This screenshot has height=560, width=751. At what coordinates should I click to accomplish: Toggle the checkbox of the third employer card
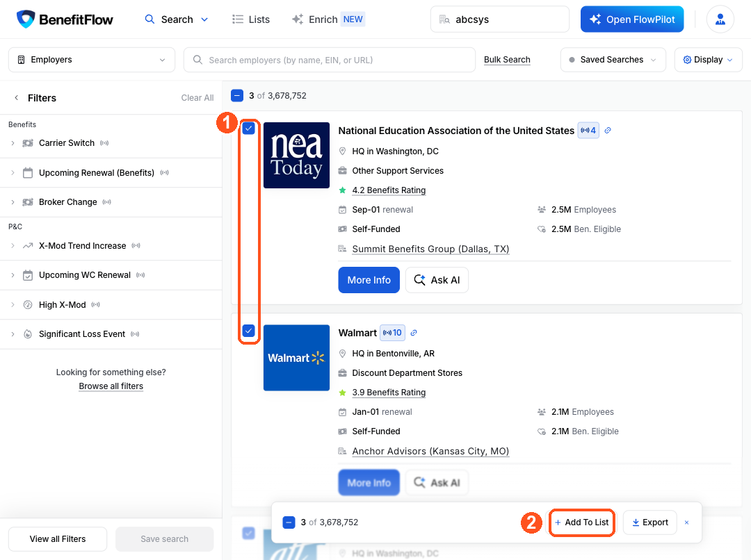(x=248, y=533)
